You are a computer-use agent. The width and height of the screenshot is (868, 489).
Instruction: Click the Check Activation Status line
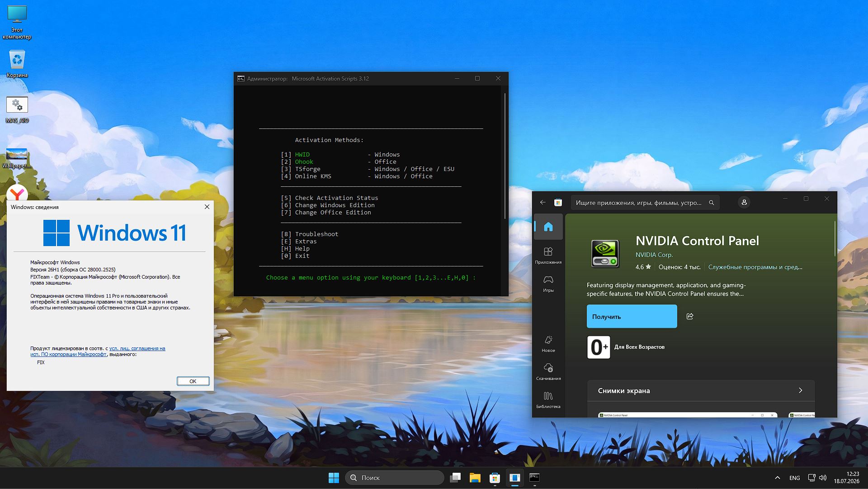click(330, 198)
